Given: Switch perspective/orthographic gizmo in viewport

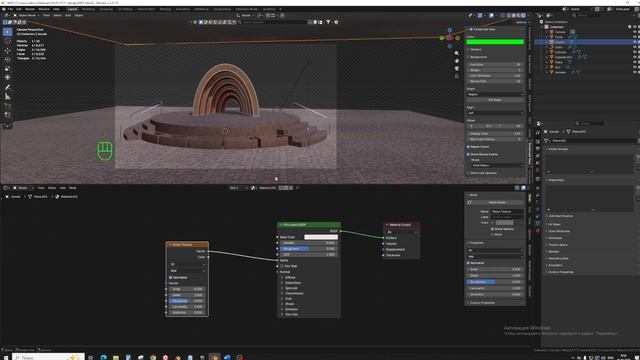Looking at the screenshot, I should (x=456, y=76).
